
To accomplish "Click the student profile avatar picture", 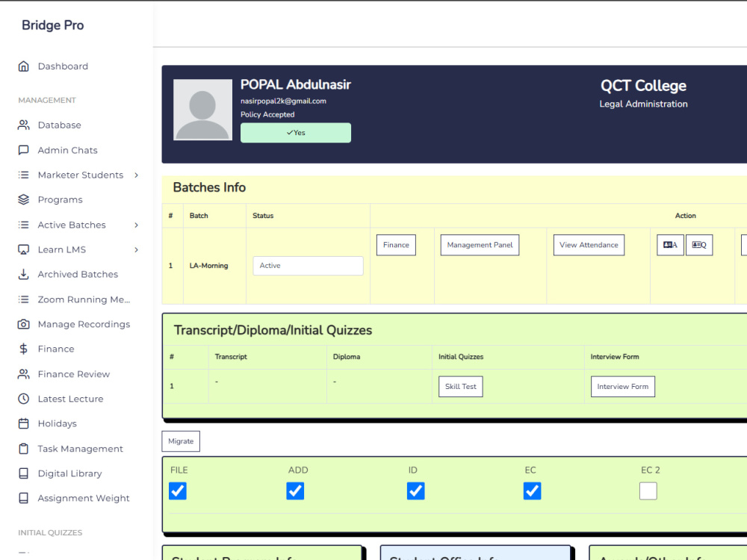I will click(202, 110).
